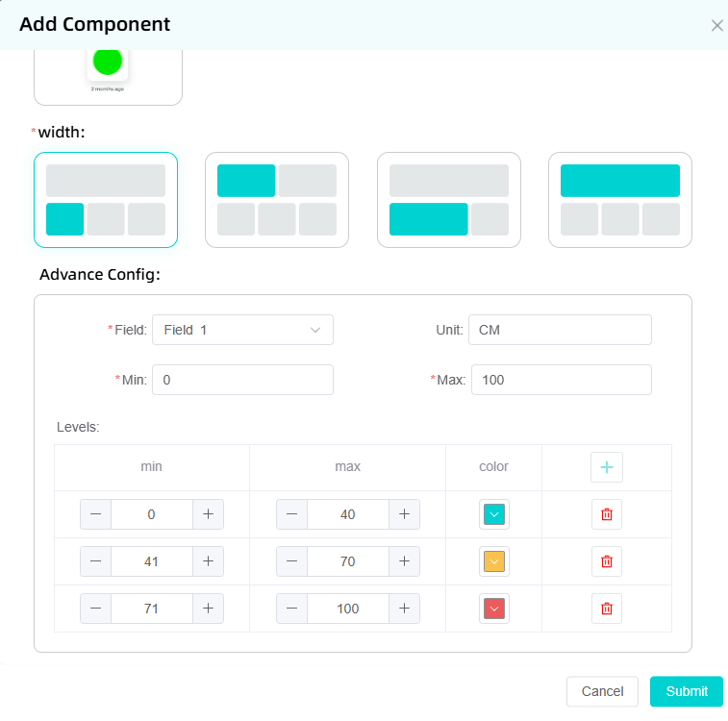Decrease max value of the 70 row
Screen dimensions: 728x721
click(291, 561)
